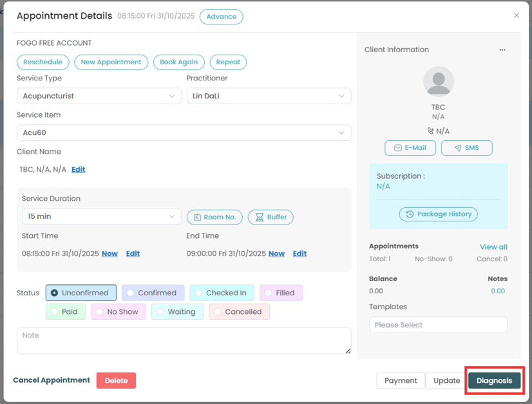Click the Reschedule button

point(43,62)
